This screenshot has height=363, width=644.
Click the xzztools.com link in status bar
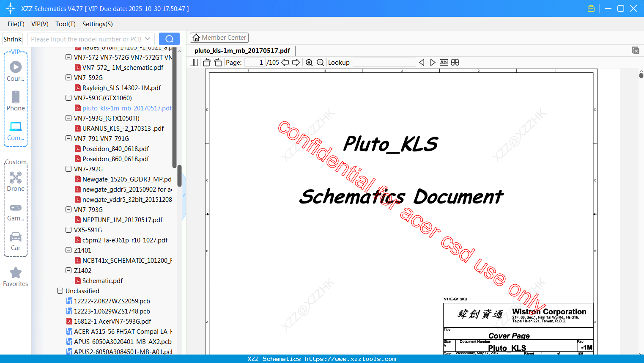(350, 359)
